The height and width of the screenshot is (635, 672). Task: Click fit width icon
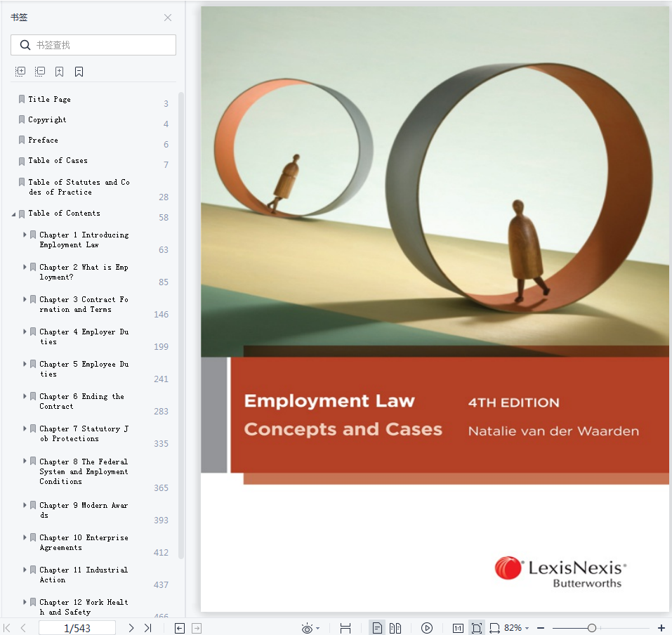coord(494,629)
